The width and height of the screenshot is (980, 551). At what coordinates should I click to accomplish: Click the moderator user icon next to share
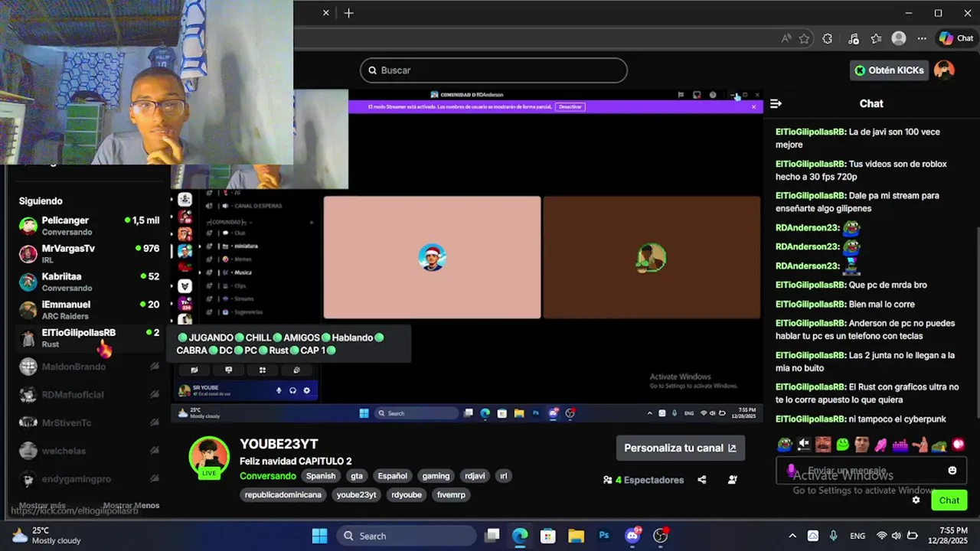733,481
